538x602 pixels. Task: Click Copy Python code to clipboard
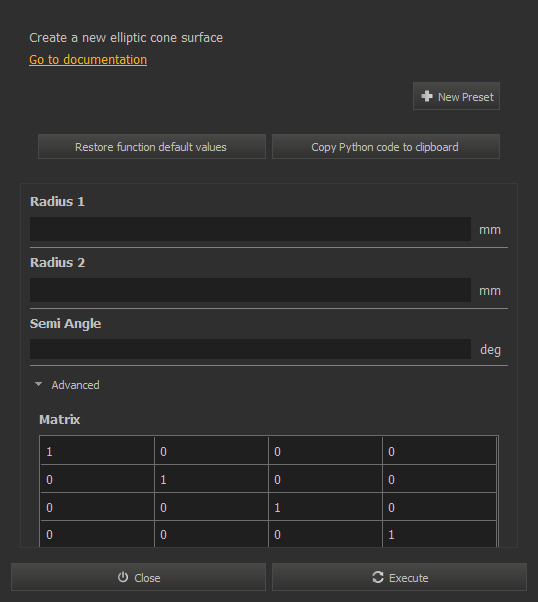tap(386, 147)
